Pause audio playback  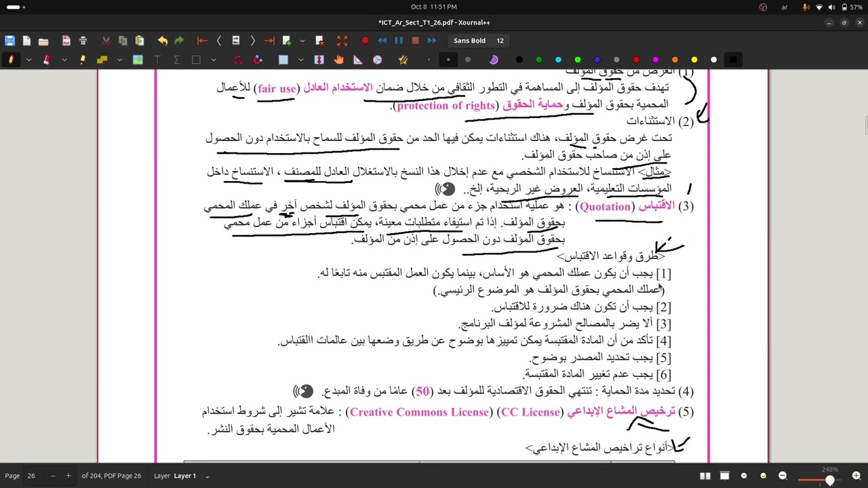[x=399, y=41]
